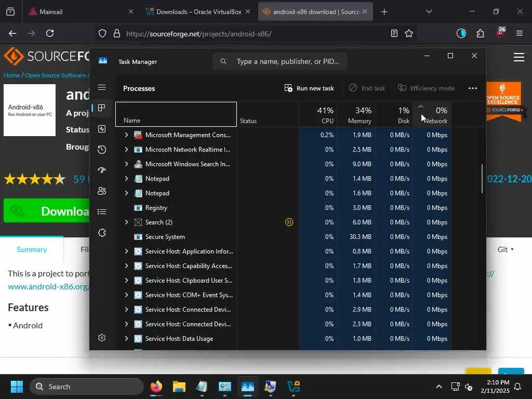Viewport: 532px width, 399px height.
Task: Click the shield tracking protection icon
Action: pyautogui.click(x=102, y=33)
